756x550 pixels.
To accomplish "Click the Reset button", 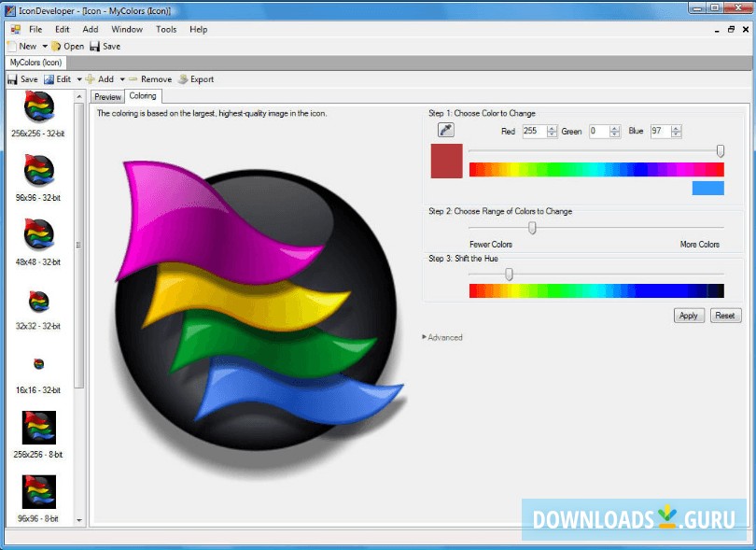I will click(725, 316).
